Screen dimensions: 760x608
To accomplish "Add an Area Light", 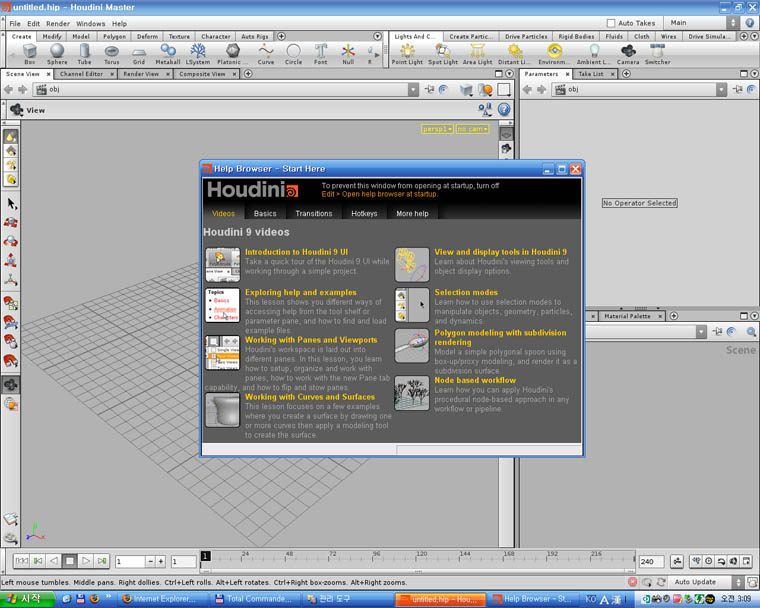I will point(477,54).
